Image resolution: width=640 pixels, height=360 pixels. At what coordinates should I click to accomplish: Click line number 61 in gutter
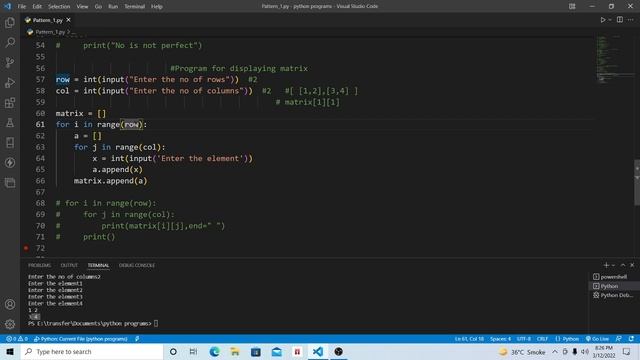[40, 124]
